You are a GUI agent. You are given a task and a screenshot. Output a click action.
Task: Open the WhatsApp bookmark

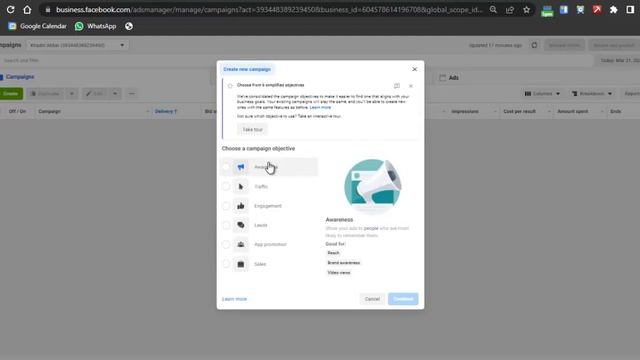[x=96, y=26]
